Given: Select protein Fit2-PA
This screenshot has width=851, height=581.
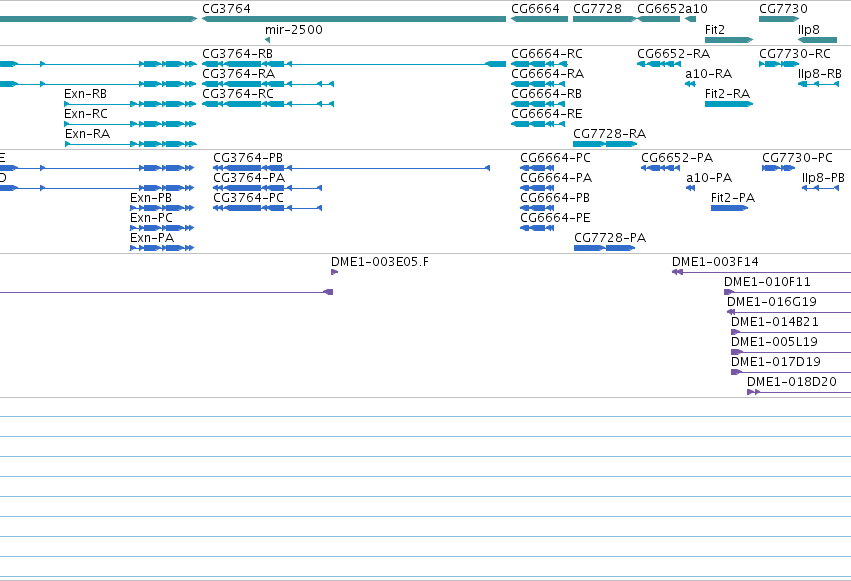Looking at the screenshot, I should tap(729, 208).
